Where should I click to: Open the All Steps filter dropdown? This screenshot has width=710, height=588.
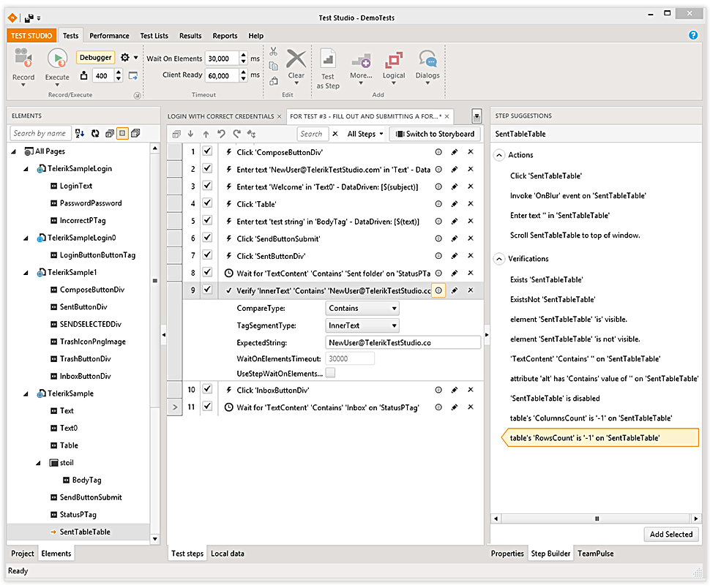tap(365, 134)
